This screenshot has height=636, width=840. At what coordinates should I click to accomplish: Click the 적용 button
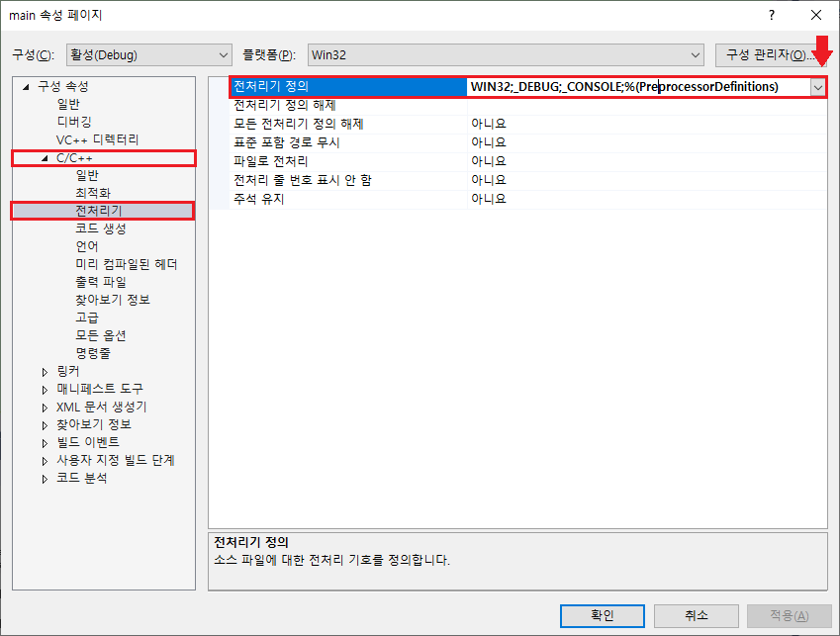tap(790, 615)
